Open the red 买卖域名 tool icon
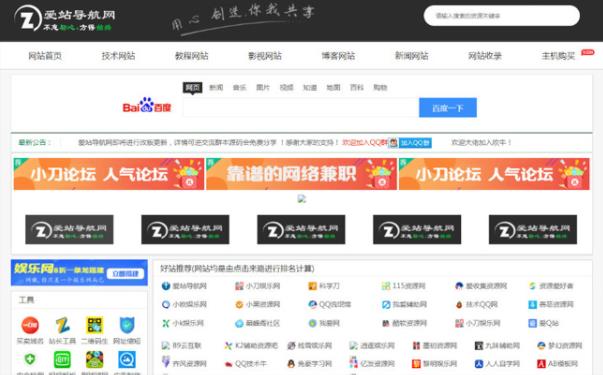Screen dimensions: 603x375 pos(30,325)
